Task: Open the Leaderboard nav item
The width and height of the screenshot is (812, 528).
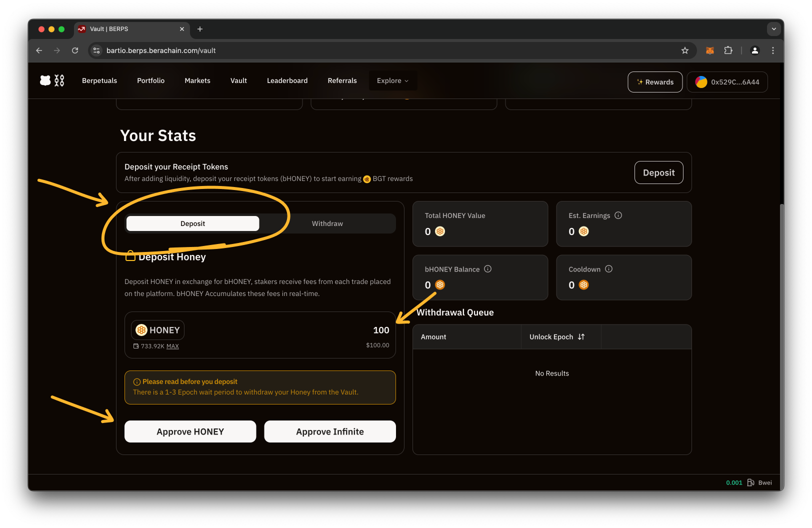Action: [287, 80]
